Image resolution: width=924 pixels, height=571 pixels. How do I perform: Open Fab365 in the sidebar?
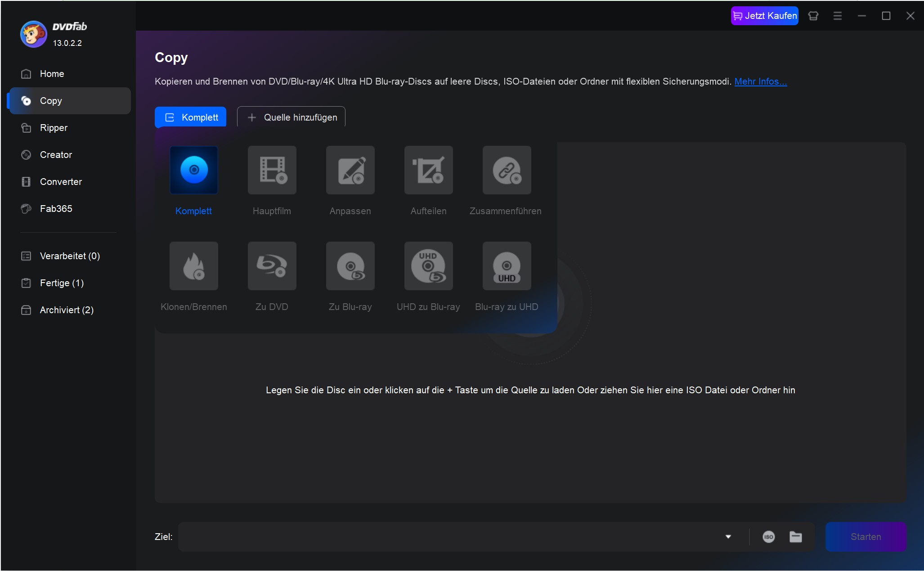click(x=70, y=209)
